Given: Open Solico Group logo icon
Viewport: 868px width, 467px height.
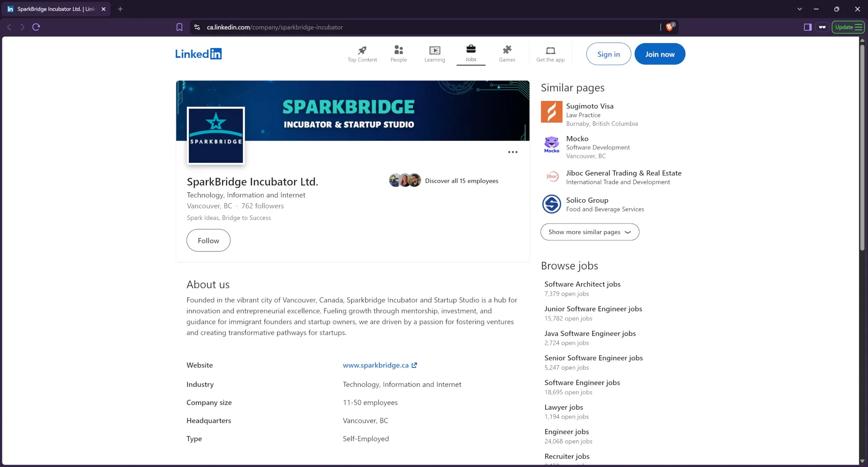Looking at the screenshot, I should coord(552,204).
